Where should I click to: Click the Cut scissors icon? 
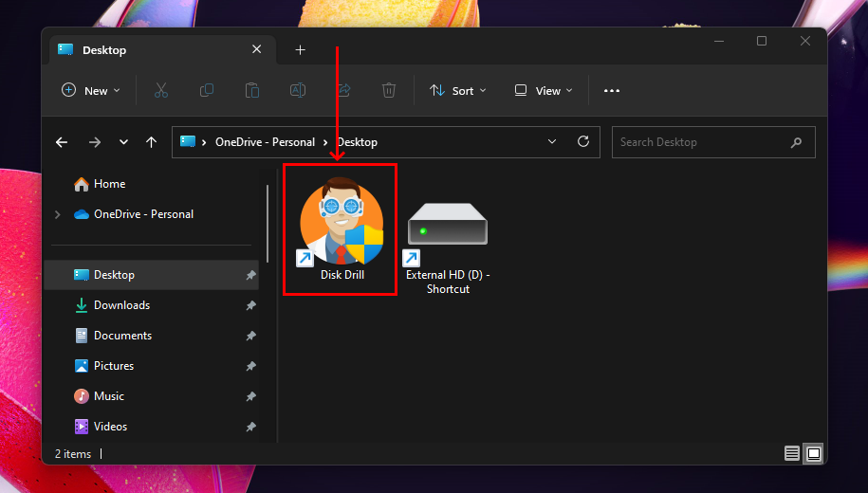(161, 90)
